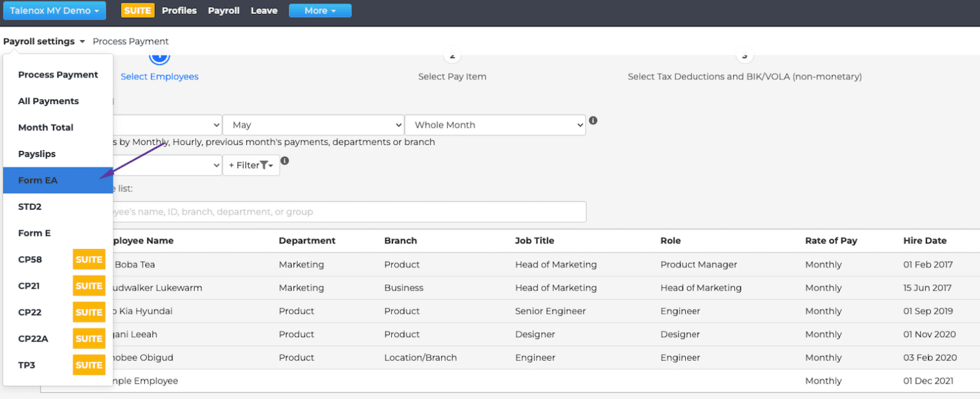Open the Leave menu in the top bar
Screen dimensions: 980x399
tap(264, 10)
